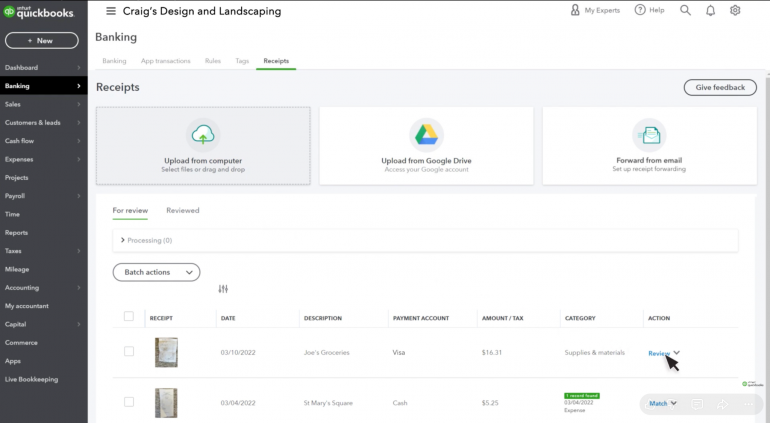770x423 pixels.
Task: Select the all-receipts header checkbox
Action: pyautogui.click(x=129, y=316)
